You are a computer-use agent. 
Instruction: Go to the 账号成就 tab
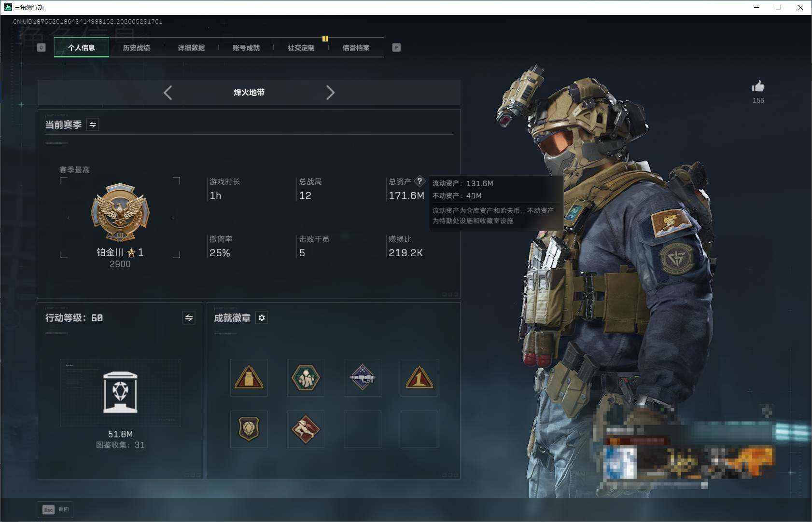(246, 47)
